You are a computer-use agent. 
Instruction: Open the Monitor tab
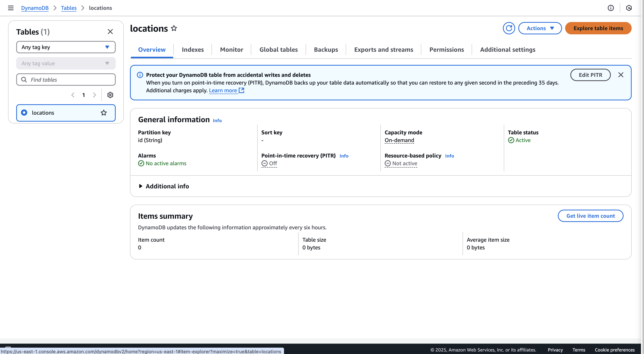232,50
